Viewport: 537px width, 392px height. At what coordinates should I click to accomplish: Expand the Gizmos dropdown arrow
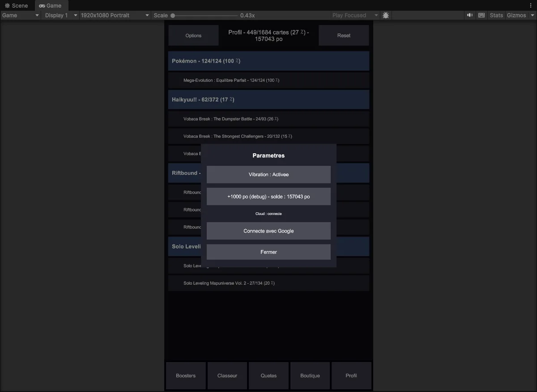point(532,15)
